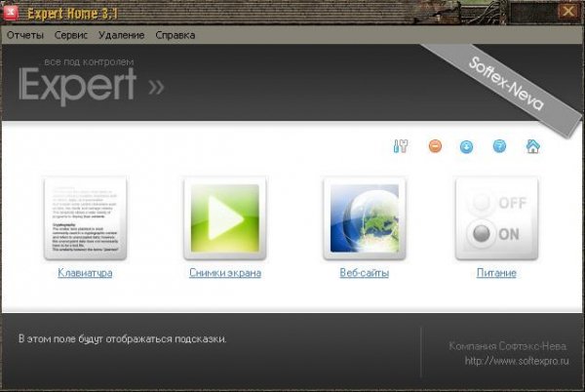Open the globe web-sites tile

(364, 218)
